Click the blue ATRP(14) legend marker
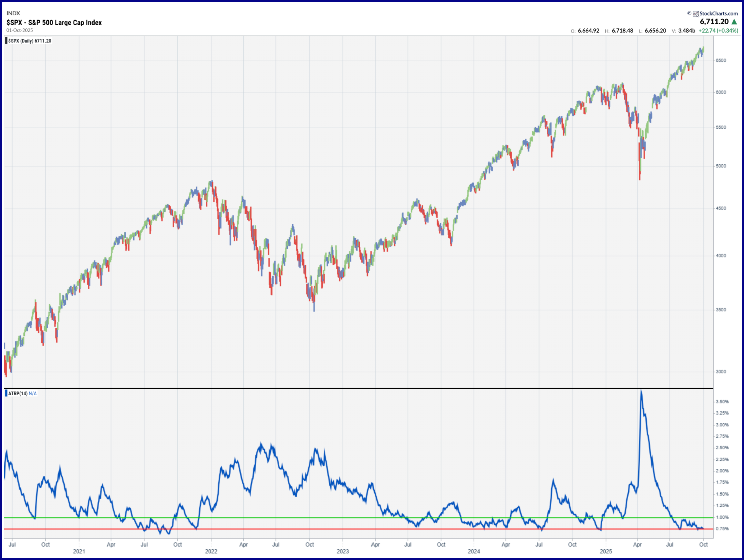 coord(6,393)
